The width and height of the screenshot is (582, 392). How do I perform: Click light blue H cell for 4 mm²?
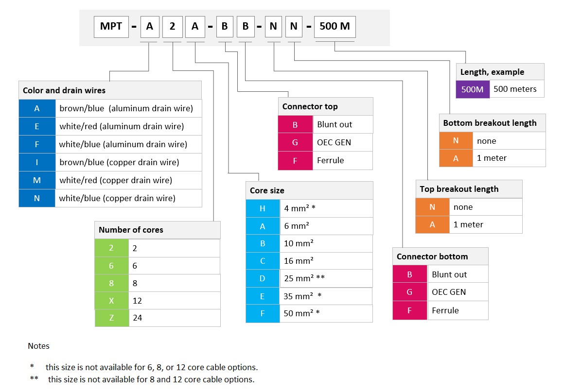263,208
